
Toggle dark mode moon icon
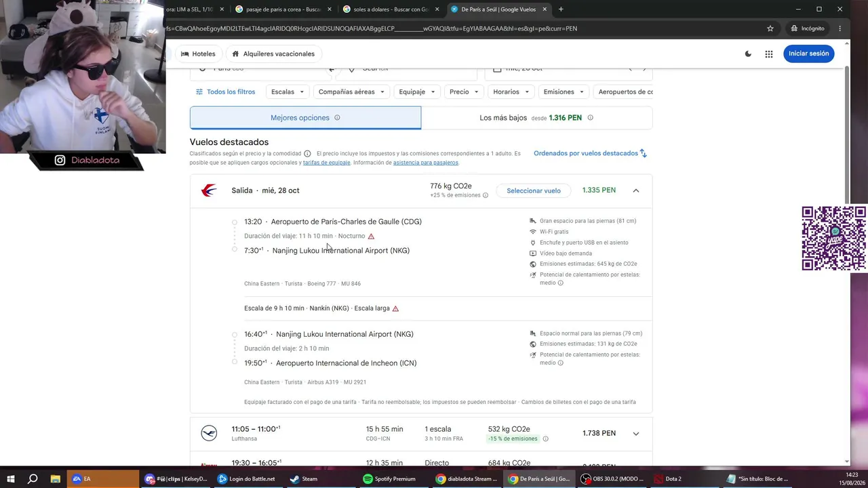[748, 54]
